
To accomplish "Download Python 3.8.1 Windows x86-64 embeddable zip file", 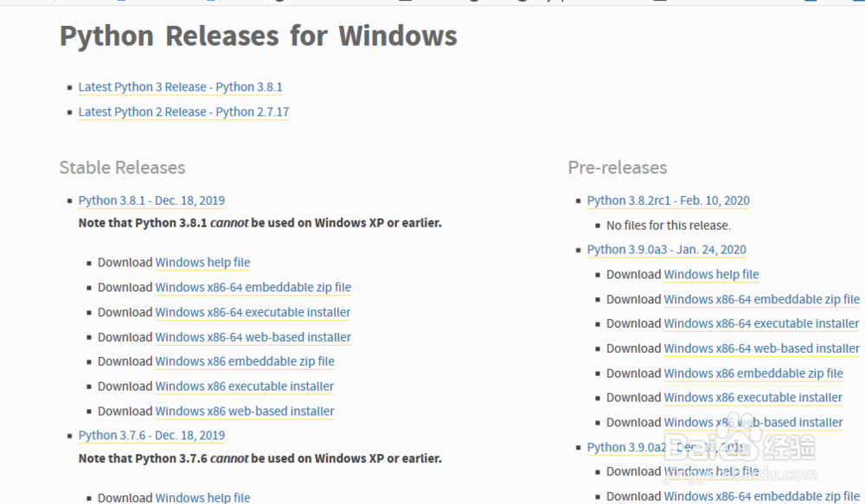I will click(x=253, y=287).
